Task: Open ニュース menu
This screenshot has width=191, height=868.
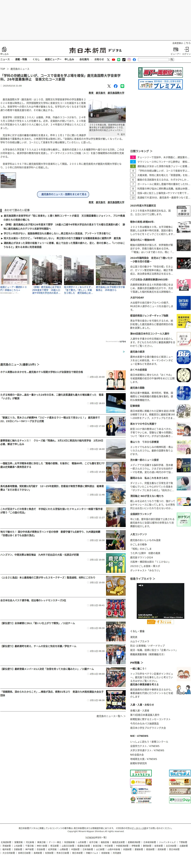Action: [5, 59]
